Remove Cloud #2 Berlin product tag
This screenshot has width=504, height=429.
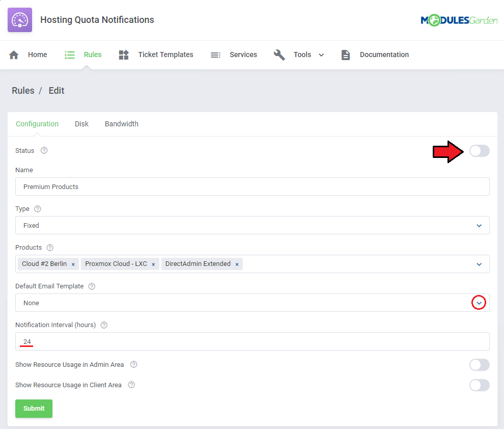[x=73, y=264]
